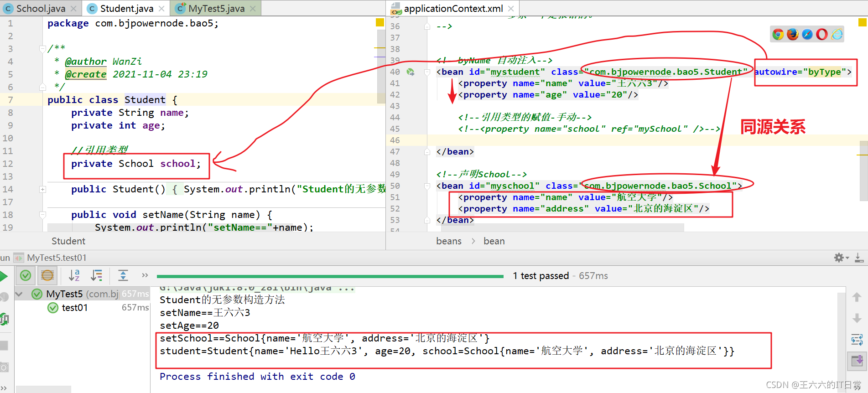Click the Dump Threads camera icon
The width and height of the screenshot is (868, 393).
click(x=4, y=367)
